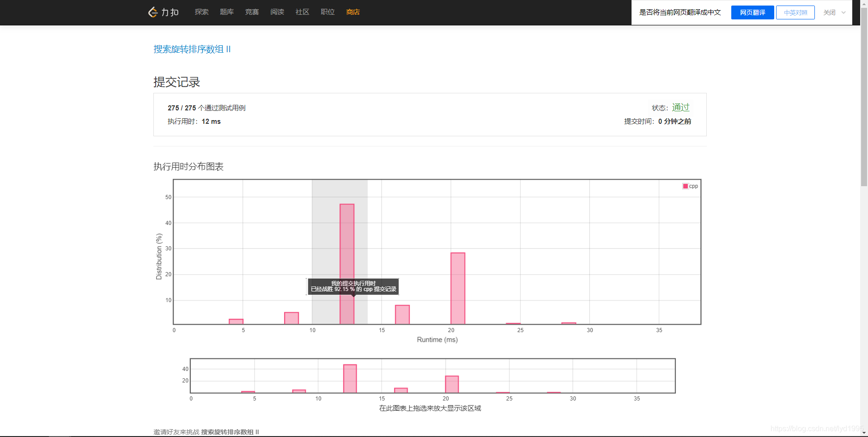The image size is (868, 437).
Task: Click the 已经战胜 92.15 % tooltip
Action: pyautogui.click(x=353, y=286)
